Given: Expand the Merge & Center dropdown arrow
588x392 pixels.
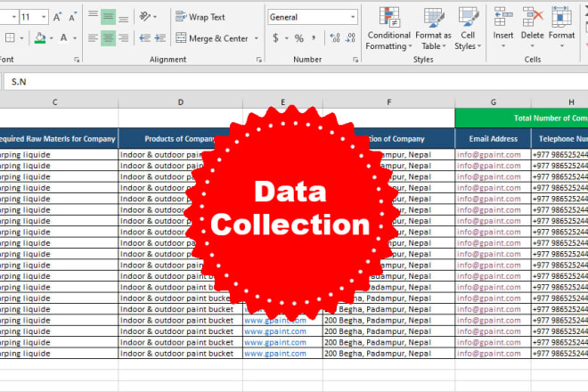Looking at the screenshot, I should (257, 38).
